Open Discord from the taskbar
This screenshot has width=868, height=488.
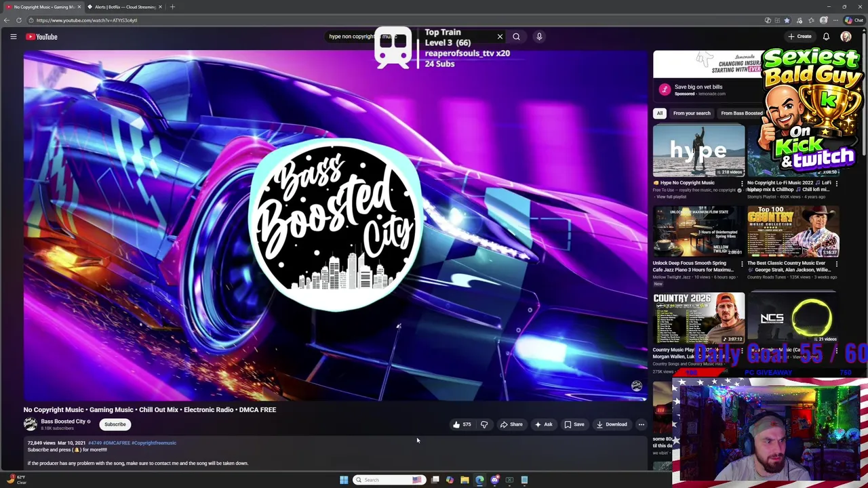494,480
